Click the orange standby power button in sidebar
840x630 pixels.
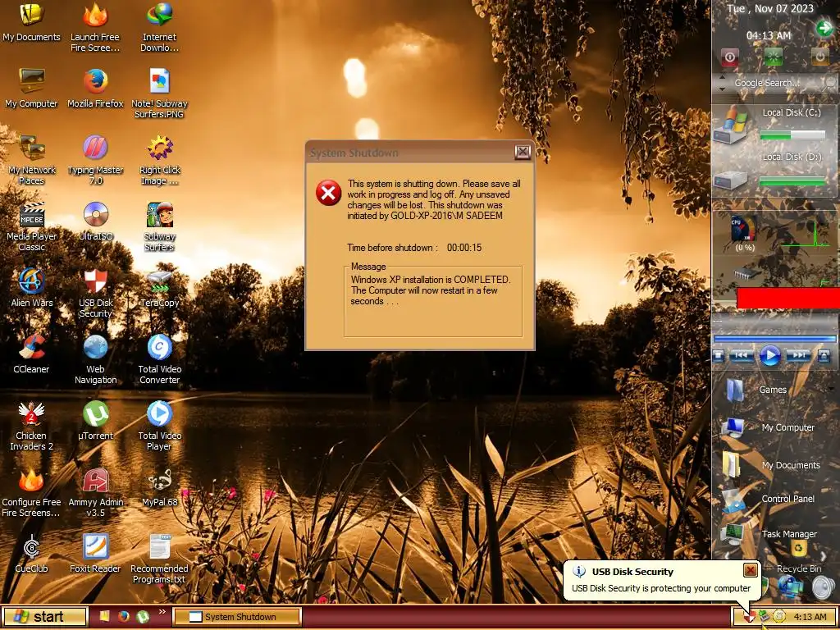[819, 57]
